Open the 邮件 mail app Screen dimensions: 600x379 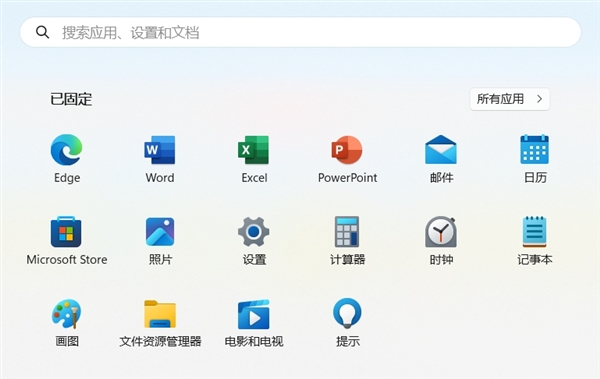pos(441,150)
